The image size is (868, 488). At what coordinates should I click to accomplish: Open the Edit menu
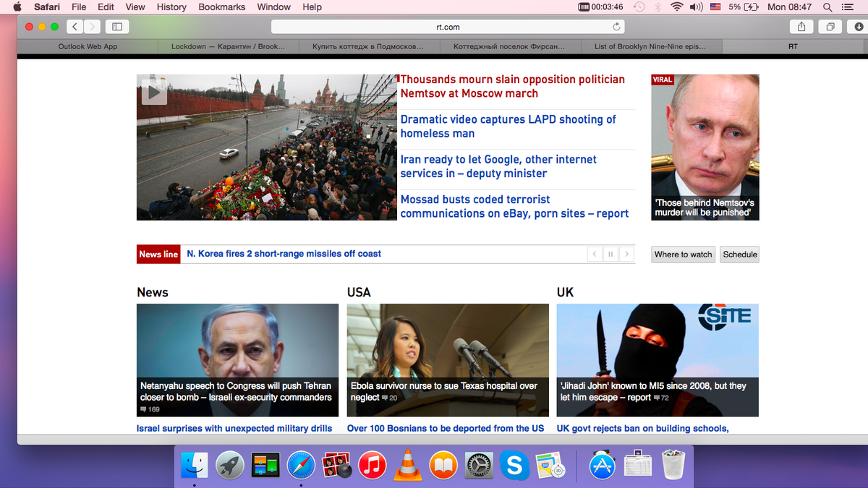click(x=106, y=7)
